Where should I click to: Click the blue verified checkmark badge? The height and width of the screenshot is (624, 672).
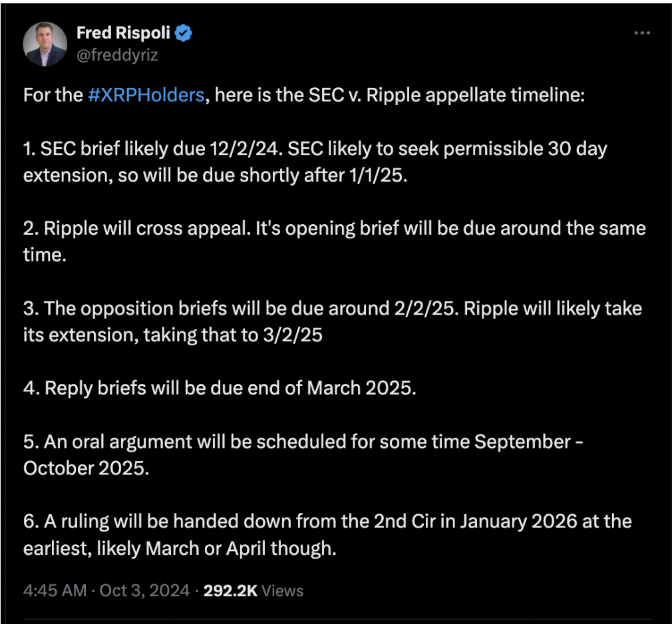(184, 33)
